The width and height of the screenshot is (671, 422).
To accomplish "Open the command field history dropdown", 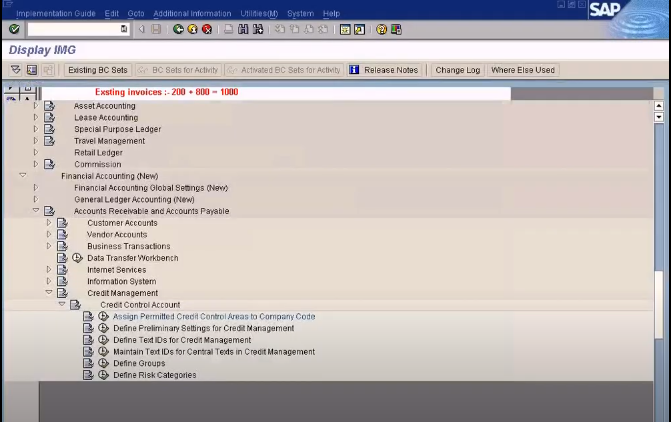I will tap(124, 29).
